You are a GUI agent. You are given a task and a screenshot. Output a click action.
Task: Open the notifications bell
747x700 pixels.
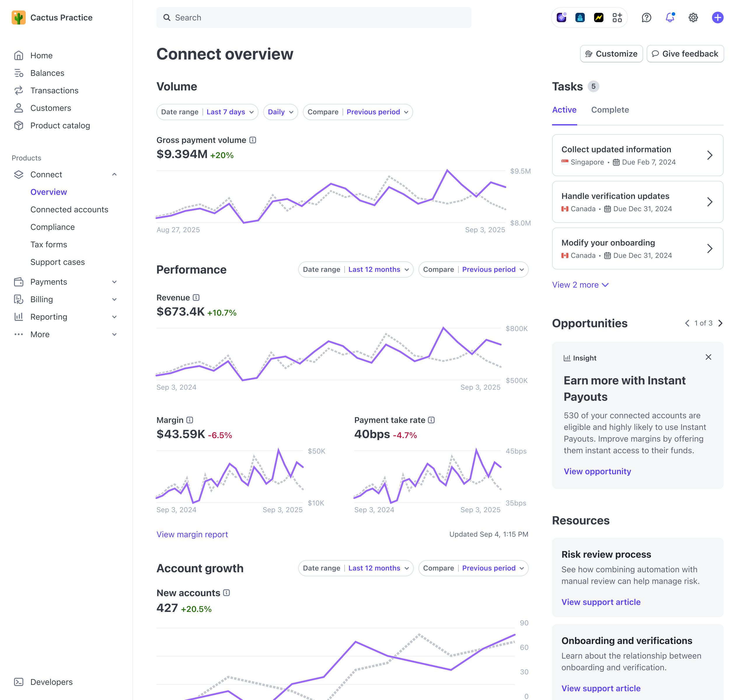click(x=670, y=17)
